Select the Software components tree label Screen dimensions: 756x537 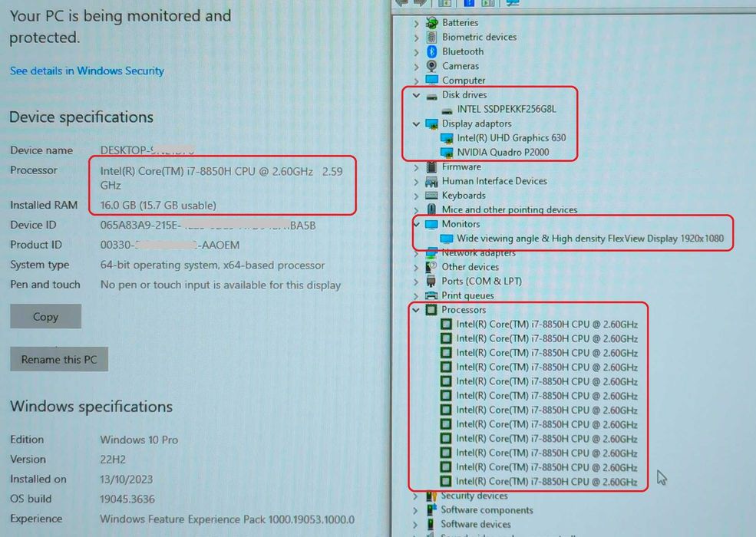tap(487, 510)
